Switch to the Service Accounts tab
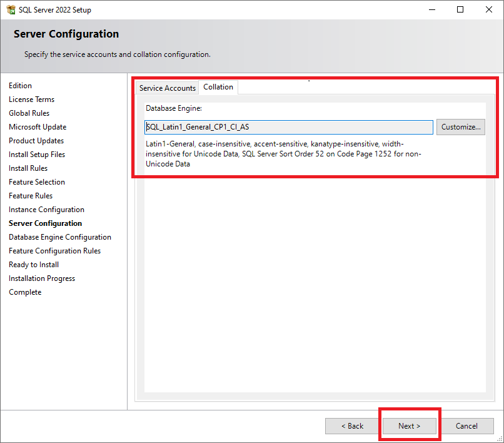This screenshot has width=504, height=443. (x=167, y=88)
